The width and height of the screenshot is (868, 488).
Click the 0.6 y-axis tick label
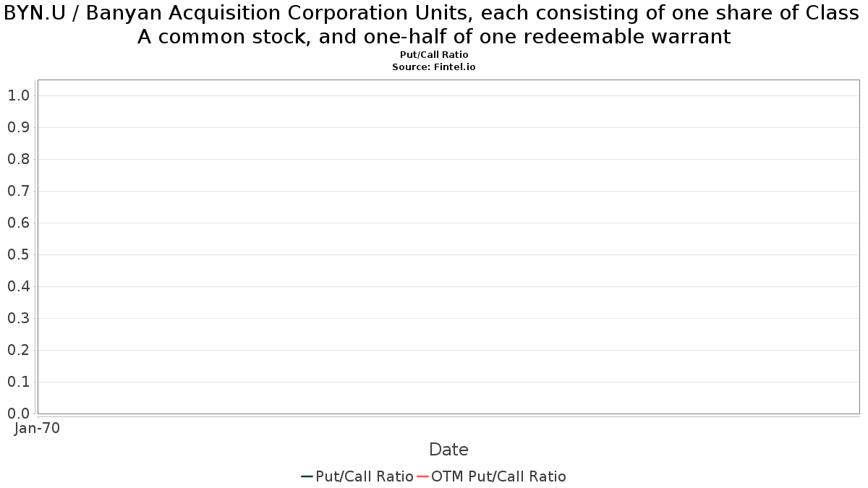click(18, 223)
